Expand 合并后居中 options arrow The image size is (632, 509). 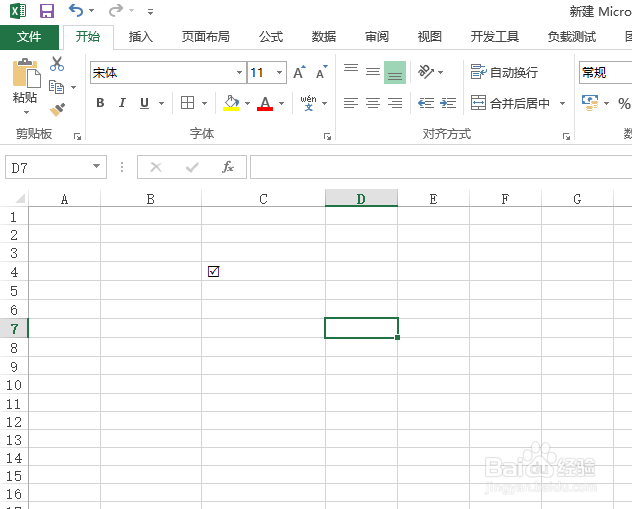562,104
